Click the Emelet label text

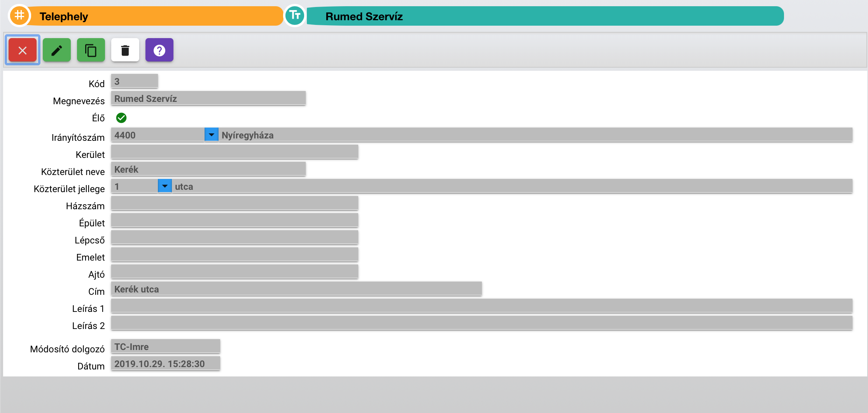click(91, 257)
